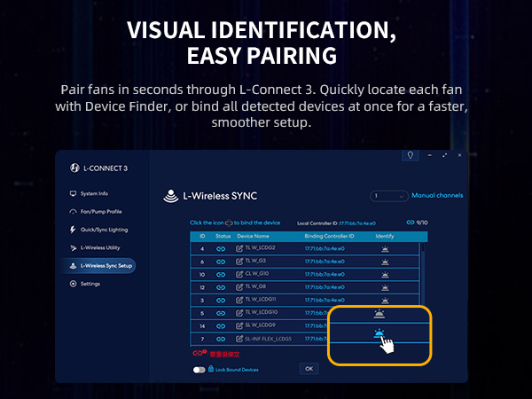Image resolution: width=532 pixels, height=399 pixels.
Task: Click the Manual channels link
Action: 437,195
